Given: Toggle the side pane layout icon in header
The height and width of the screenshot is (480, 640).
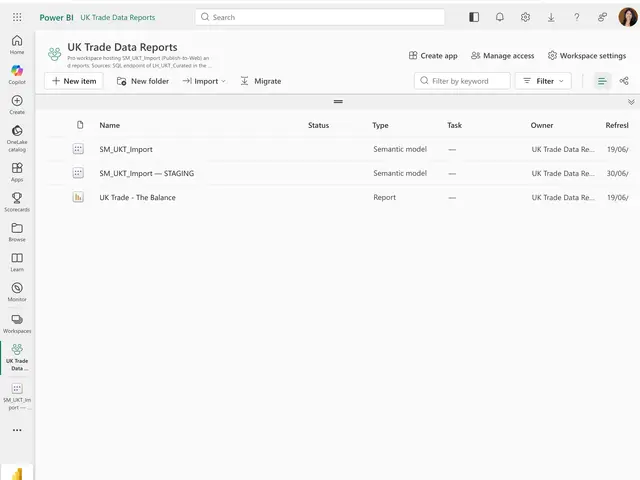Looking at the screenshot, I should 474,17.
